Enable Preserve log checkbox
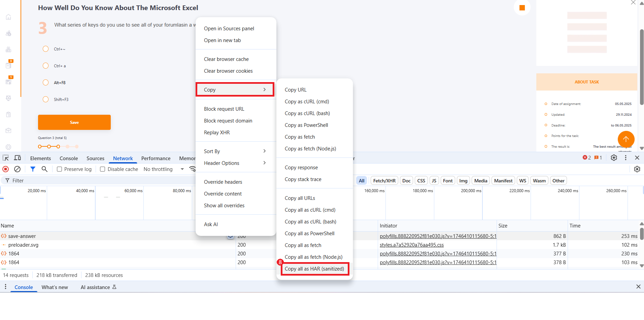Image resolution: width=644 pixels, height=320 pixels. pyautogui.click(x=60, y=169)
